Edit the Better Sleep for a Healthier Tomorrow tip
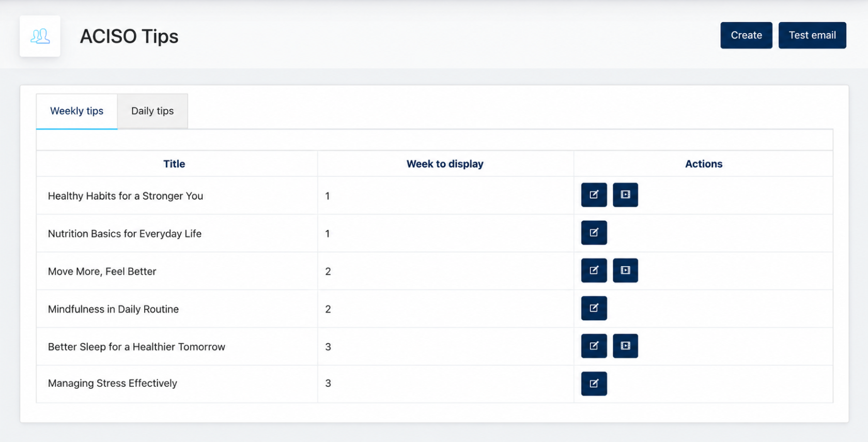 [x=594, y=346]
